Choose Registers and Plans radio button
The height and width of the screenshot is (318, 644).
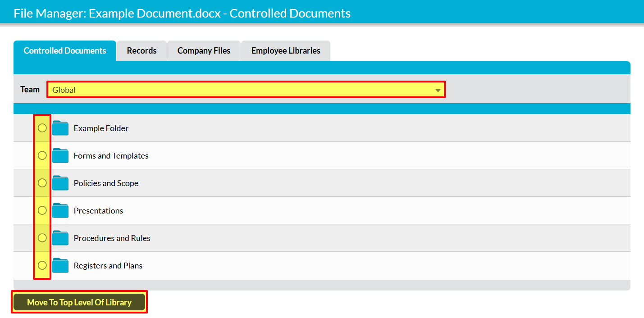point(42,265)
